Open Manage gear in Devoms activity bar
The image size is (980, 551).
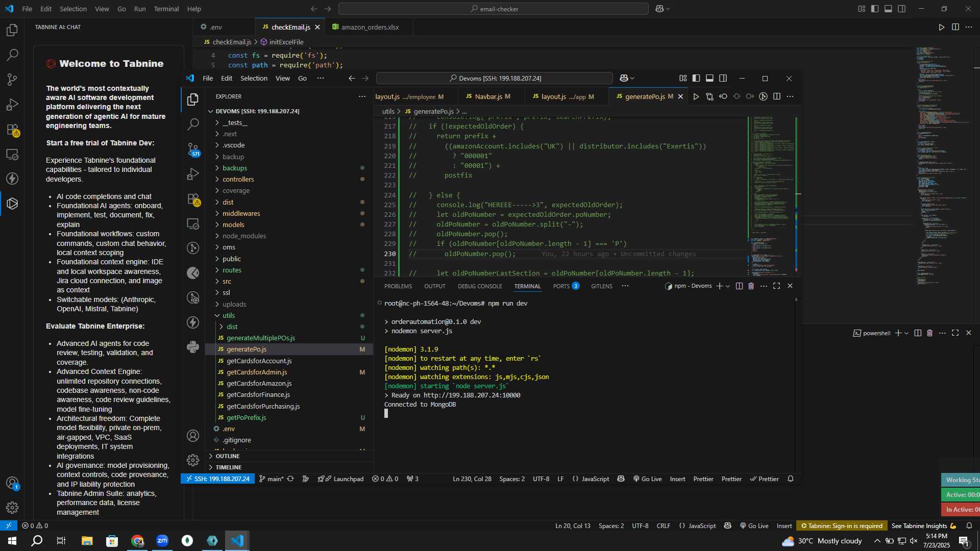(x=193, y=460)
